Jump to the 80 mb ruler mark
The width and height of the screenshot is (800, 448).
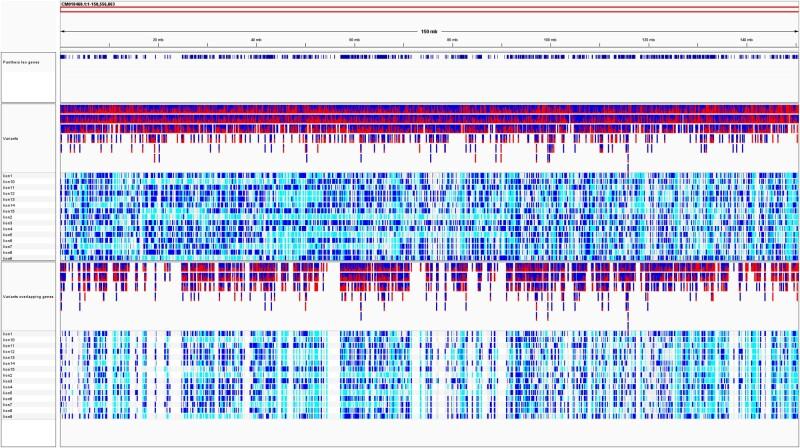pyautogui.click(x=452, y=39)
